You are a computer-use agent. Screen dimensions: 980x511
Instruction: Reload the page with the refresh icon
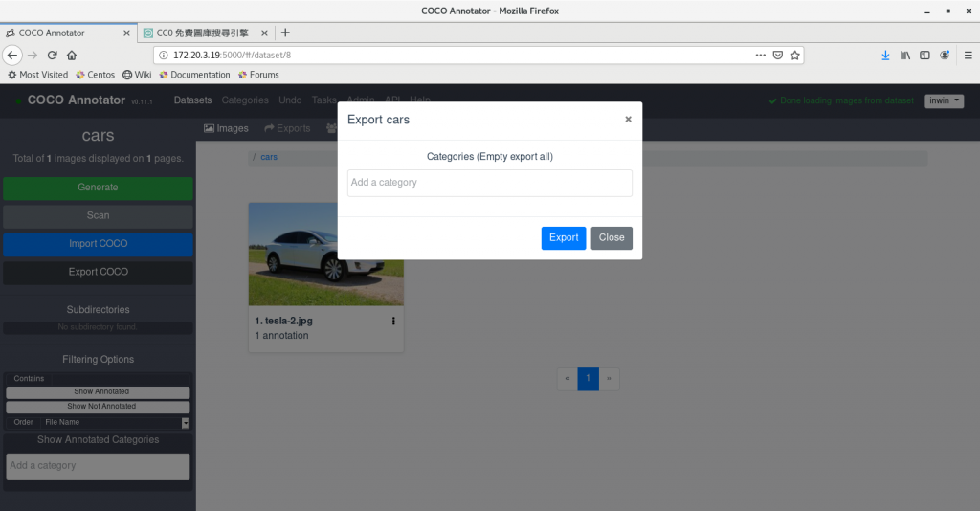(53, 55)
